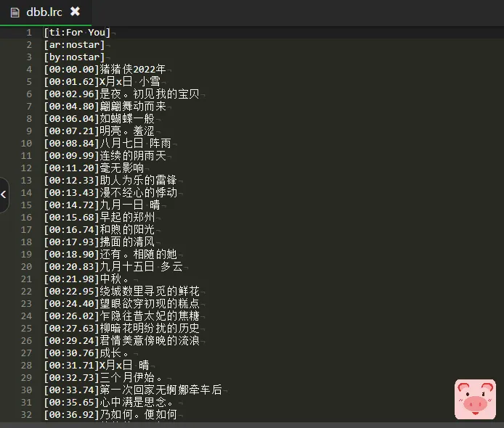Switch to the dbb.lrc tab
Image resolution: width=504 pixels, height=428 pixels.
click(x=44, y=12)
